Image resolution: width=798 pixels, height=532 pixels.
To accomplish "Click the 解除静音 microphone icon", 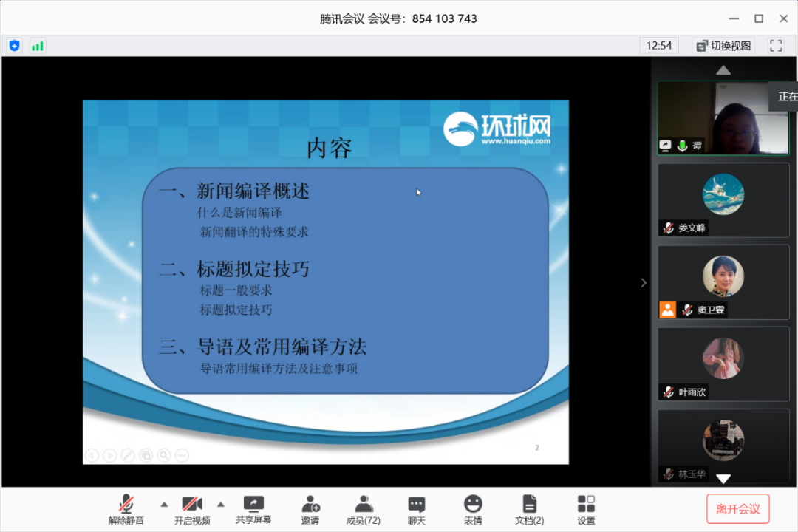I will point(126,504).
